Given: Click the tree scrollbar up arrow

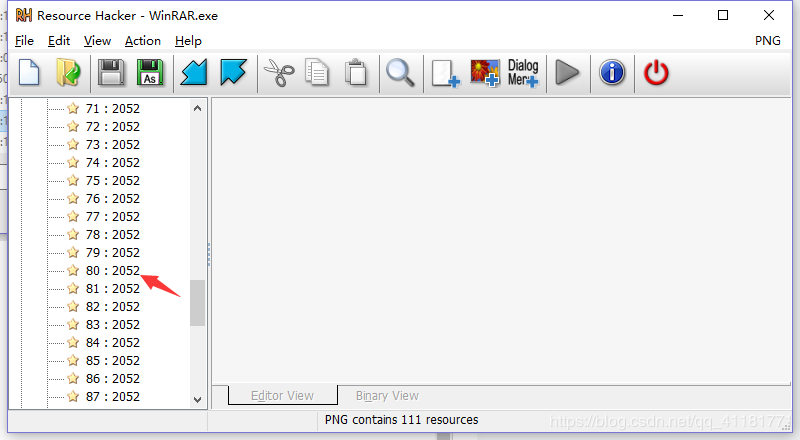Looking at the screenshot, I should click(x=197, y=108).
